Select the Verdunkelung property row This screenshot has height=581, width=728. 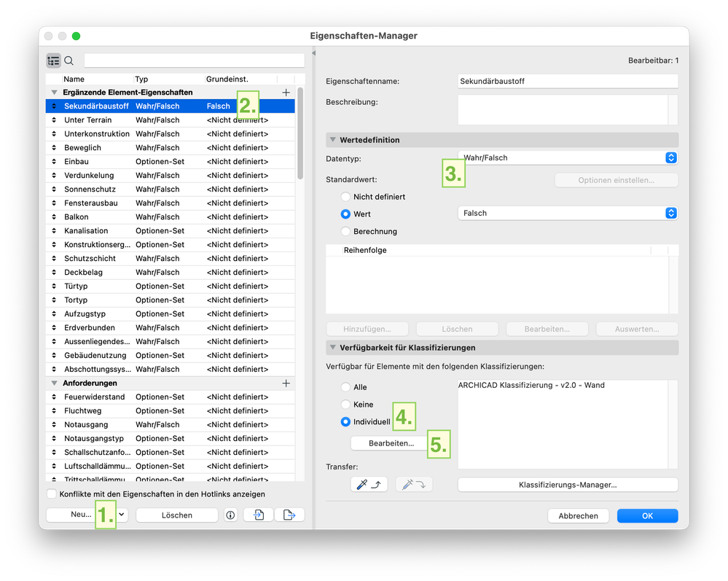171,175
